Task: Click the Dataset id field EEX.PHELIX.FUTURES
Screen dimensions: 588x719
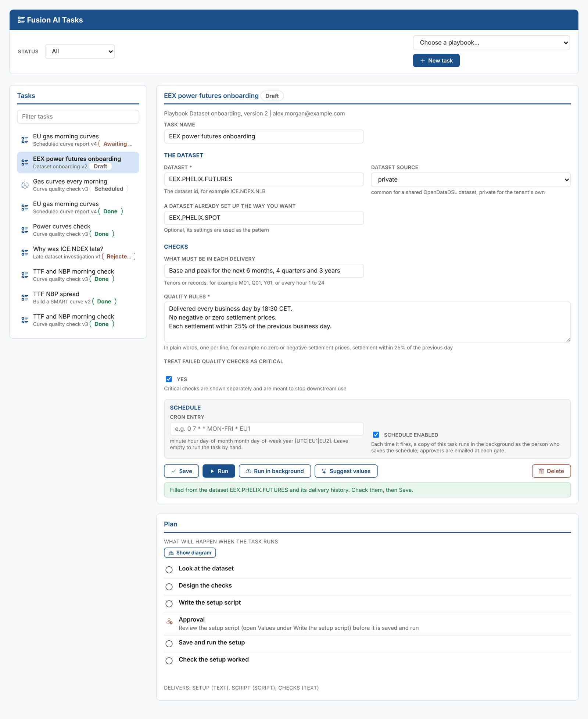Action: coord(264,179)
